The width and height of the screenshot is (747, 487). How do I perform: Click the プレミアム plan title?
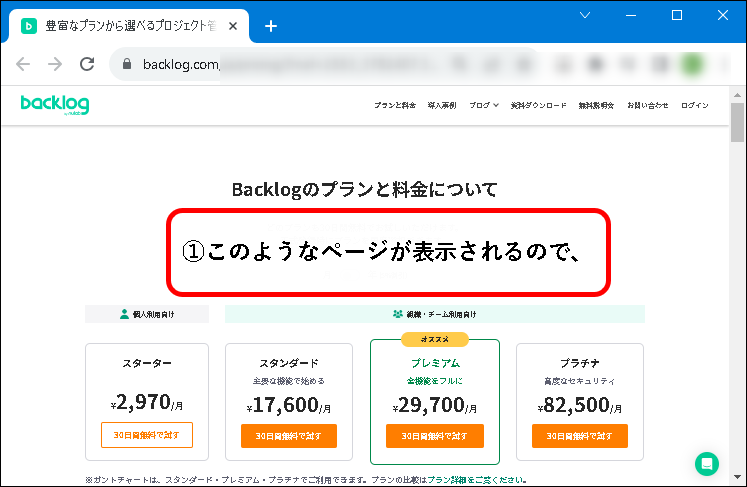tap(435, 363)
